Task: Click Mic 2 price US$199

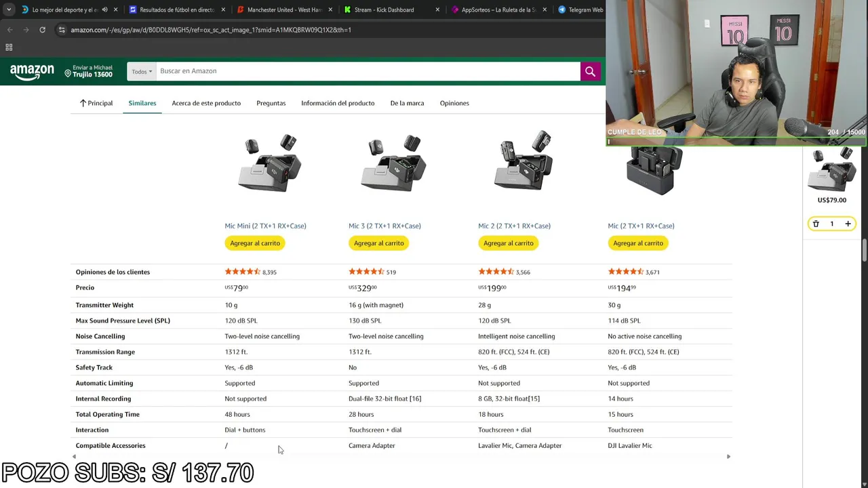Action: click(492, 288)
